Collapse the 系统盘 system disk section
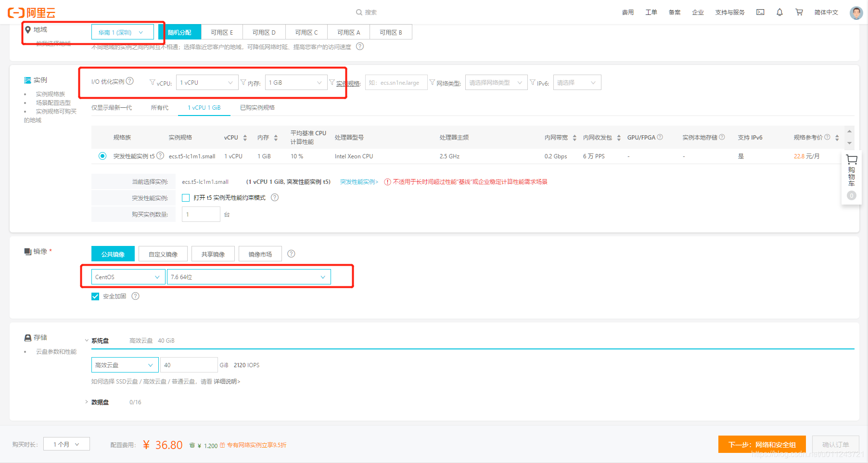 (87, 340)
